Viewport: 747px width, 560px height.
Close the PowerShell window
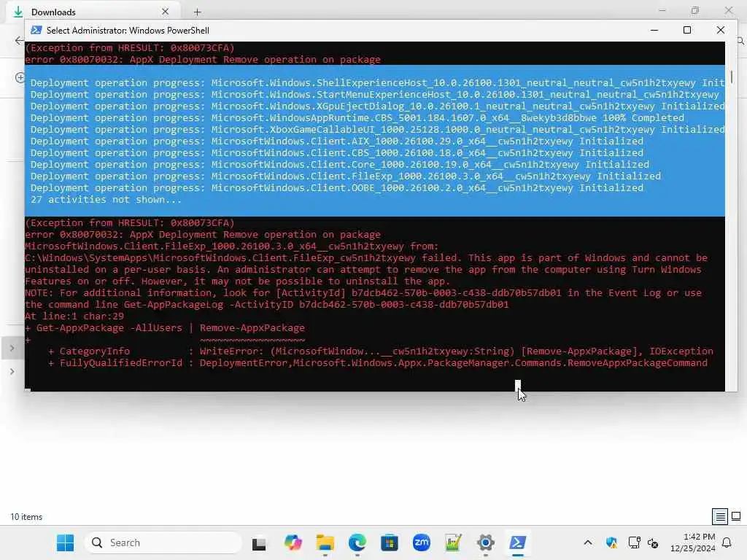pyautogui.click(x=720, y=30)
